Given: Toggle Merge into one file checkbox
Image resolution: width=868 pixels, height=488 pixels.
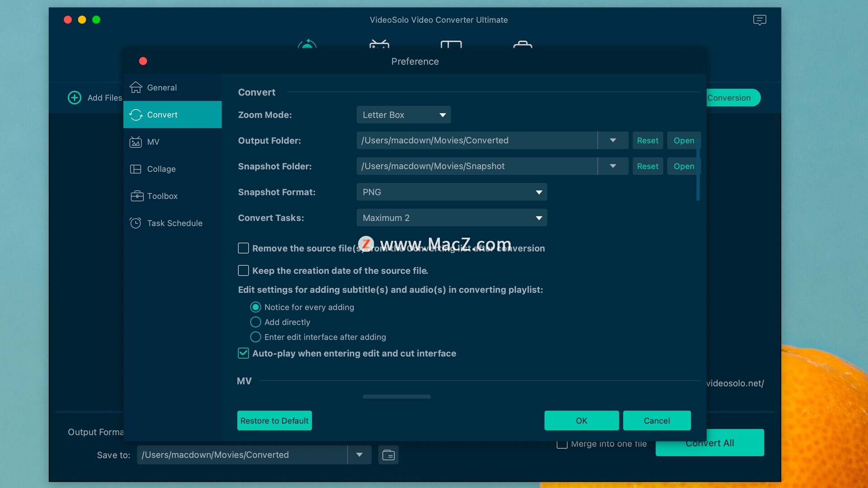Looking at the screenshot, I should click(x=562, y=444).
